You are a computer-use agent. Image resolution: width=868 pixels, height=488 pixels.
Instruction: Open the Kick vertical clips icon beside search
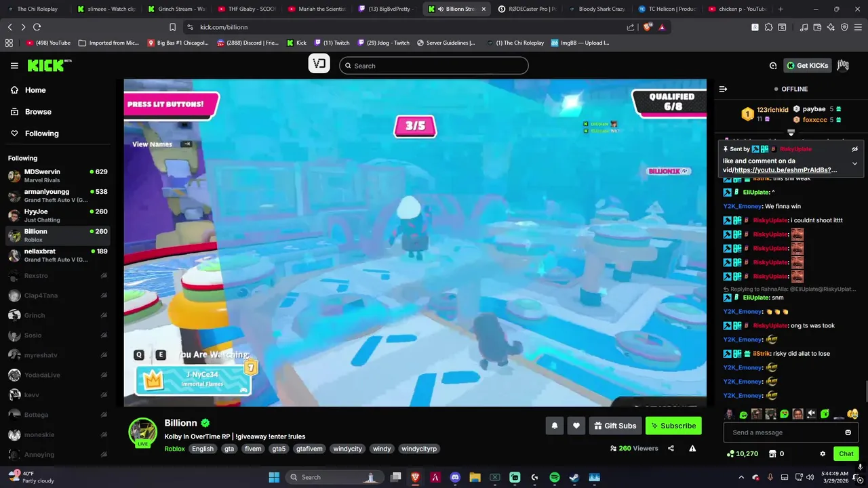(x=319, y=64)
